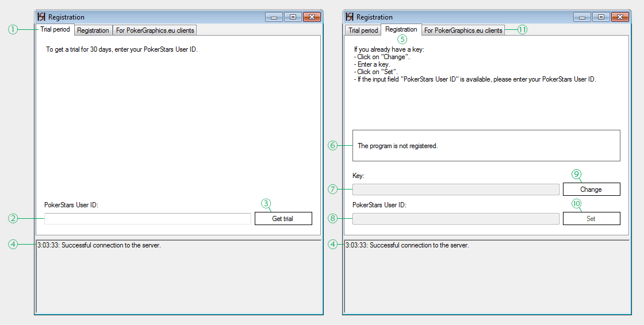Select the active Registration tab in right window
Image resolution: width=644 pixels, height=325 pixels.
pos(401,29)
